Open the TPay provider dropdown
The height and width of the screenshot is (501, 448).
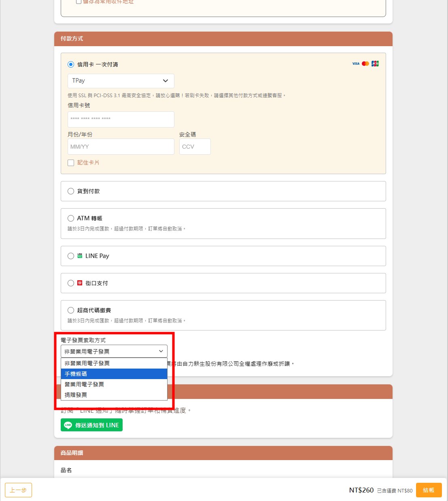click(x=121, y=81)
